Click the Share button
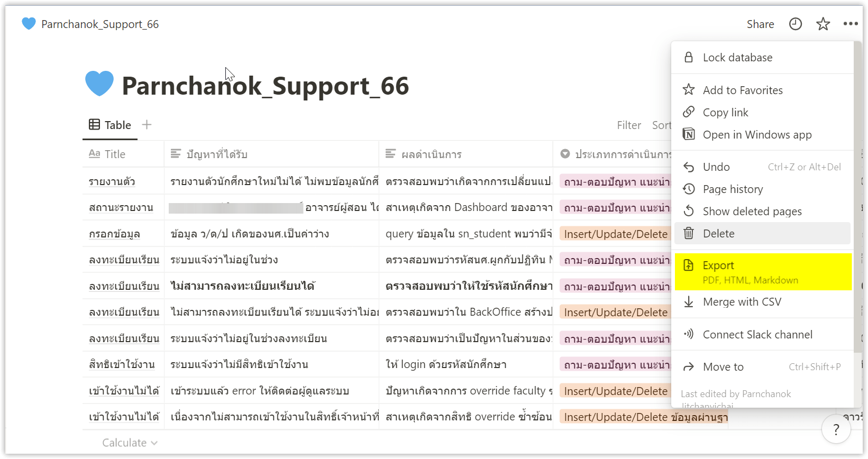 tap(760, 24)
